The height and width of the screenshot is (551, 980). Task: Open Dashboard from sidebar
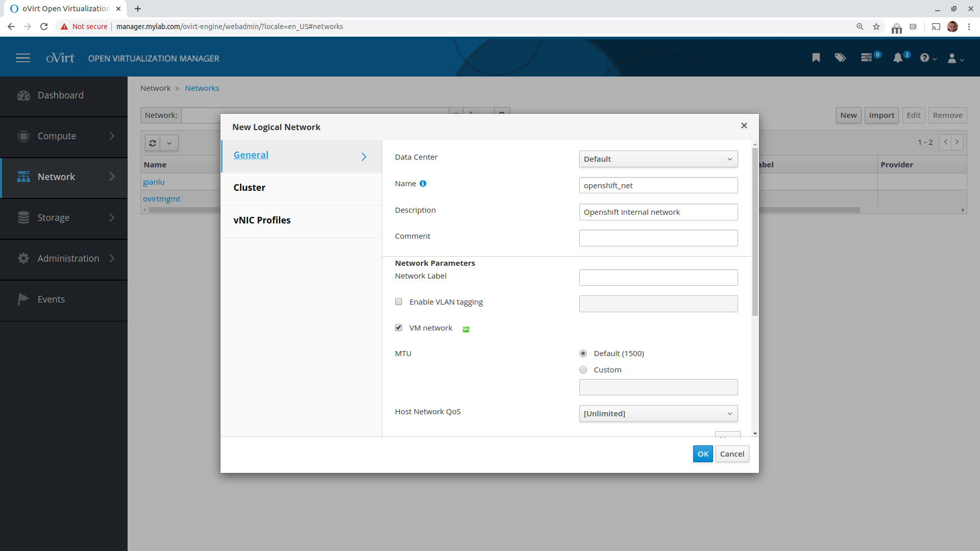(64, 95)
